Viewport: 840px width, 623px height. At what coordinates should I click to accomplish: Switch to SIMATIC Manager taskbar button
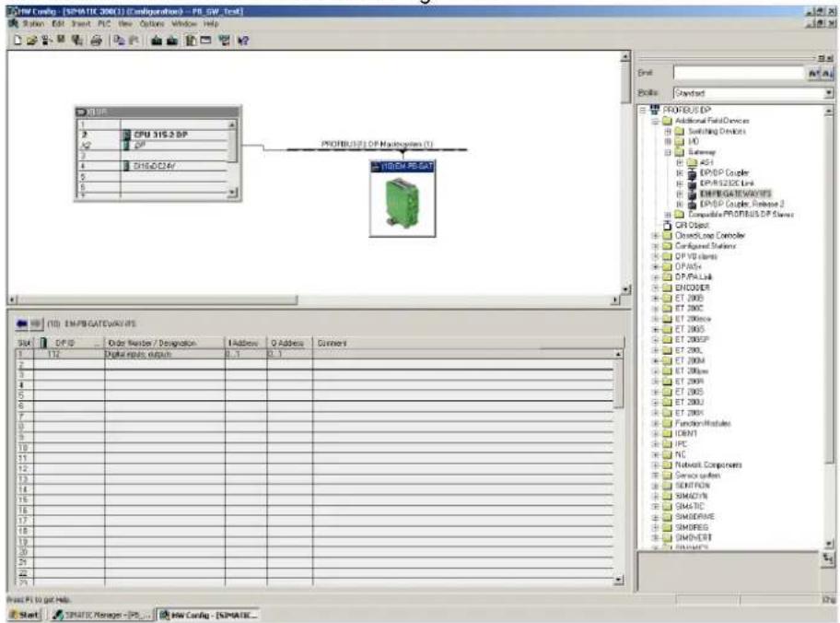click(x=101, y=615)
